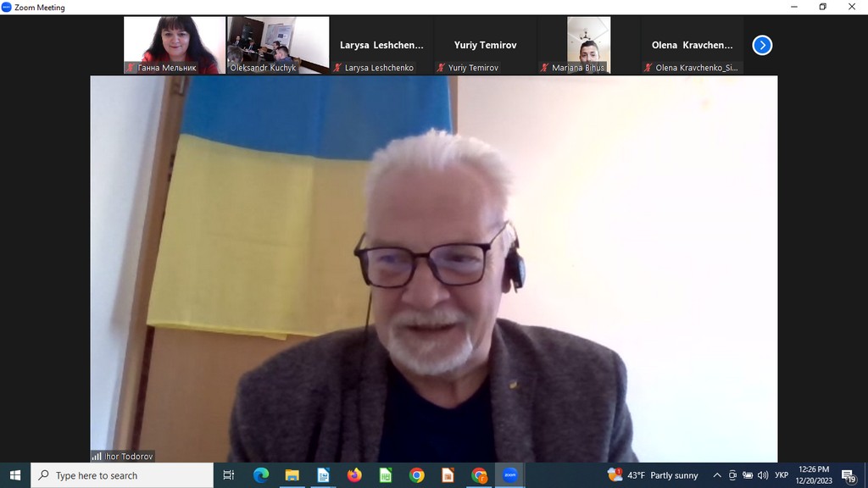Open notification center with 19 alerts
Image resolution: width=868 pixels, height=488 pixels.
click(848, 475)
